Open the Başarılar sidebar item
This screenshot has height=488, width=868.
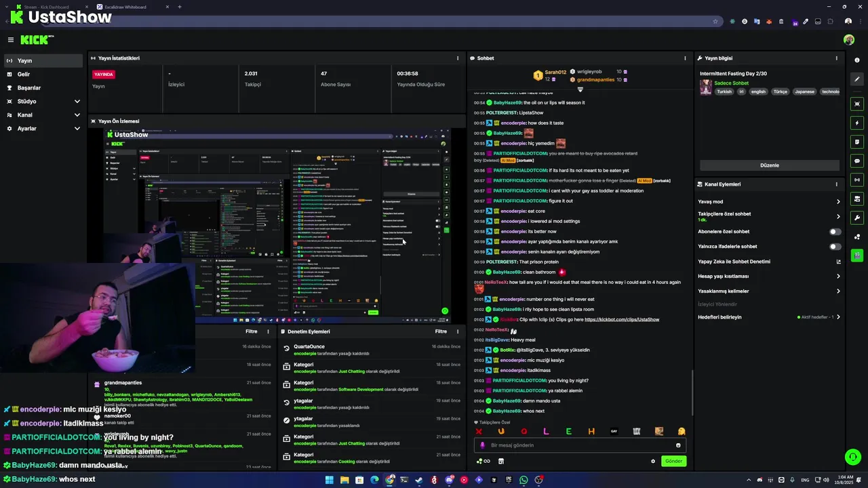click(x=43, y=87)
